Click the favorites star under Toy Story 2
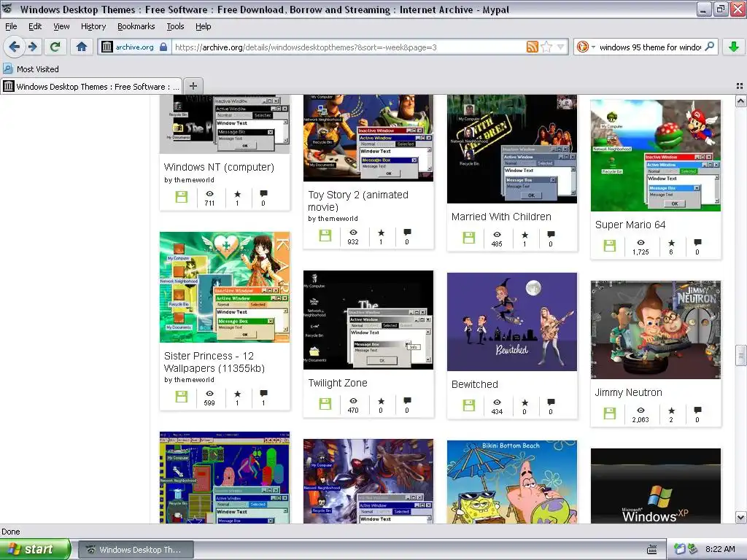 point(381,233)
